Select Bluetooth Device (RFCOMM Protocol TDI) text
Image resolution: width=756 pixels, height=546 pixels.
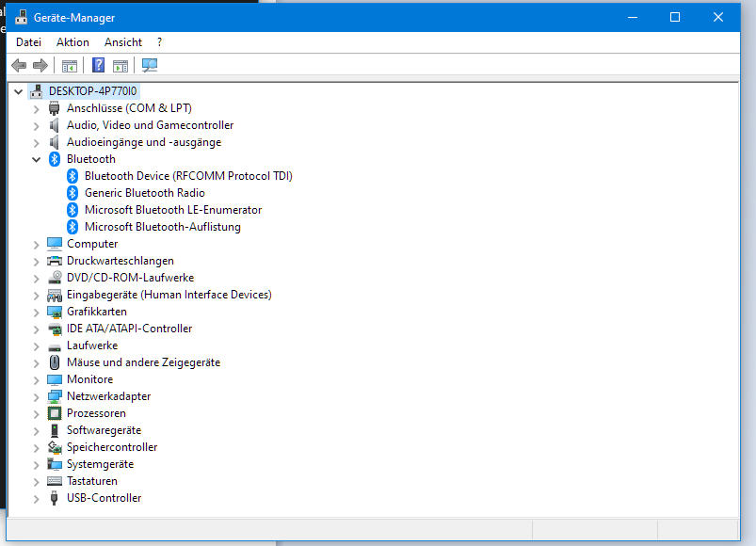(x=188, y=176)
